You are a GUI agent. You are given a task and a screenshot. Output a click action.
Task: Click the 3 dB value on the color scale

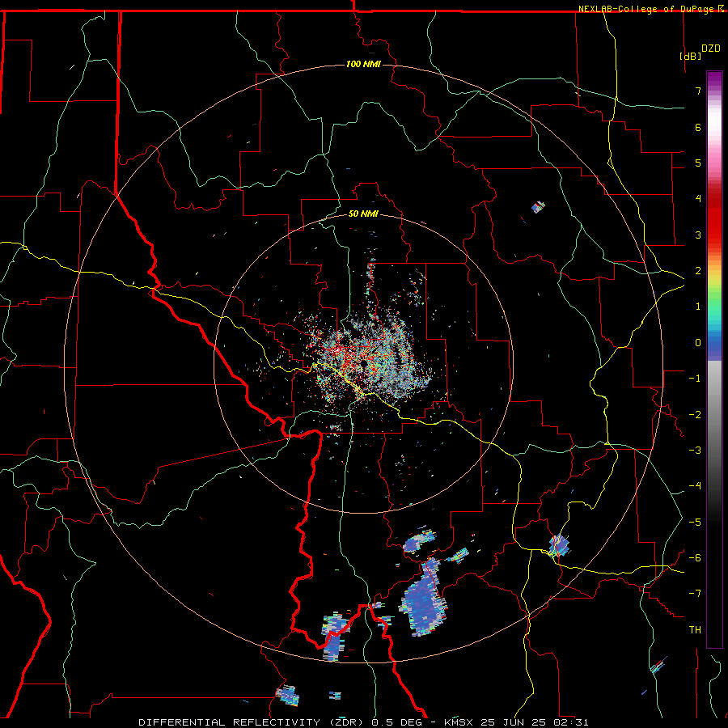(698, 235)
